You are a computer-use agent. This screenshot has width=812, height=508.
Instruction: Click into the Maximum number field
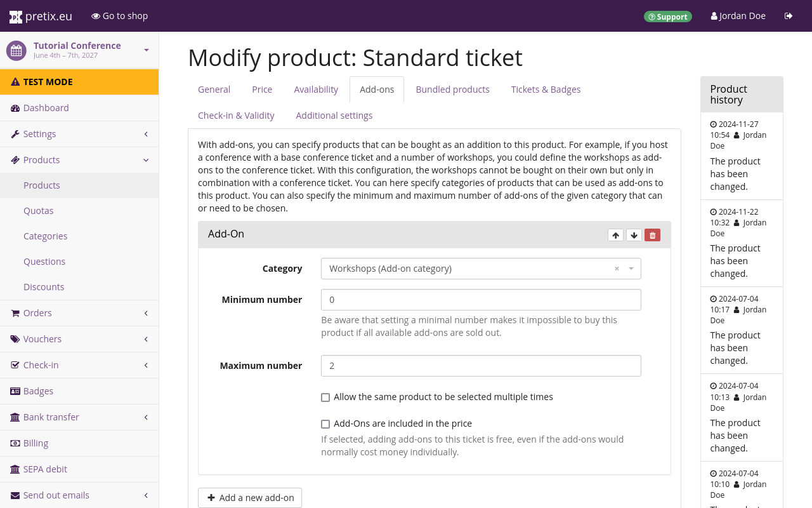tap(480, 366)
